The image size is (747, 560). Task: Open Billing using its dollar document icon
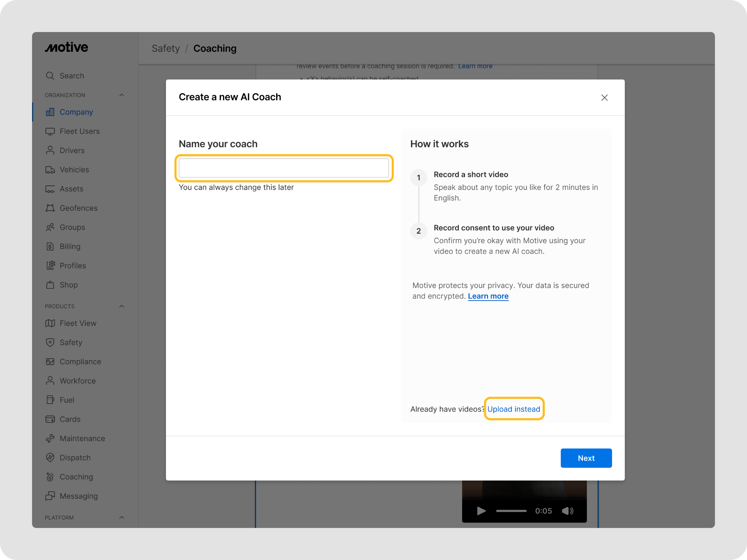point(50,246)
